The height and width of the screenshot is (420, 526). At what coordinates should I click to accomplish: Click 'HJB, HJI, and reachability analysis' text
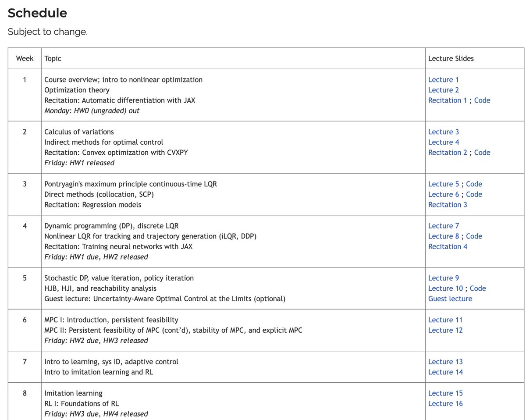click(x=100, y=288)
